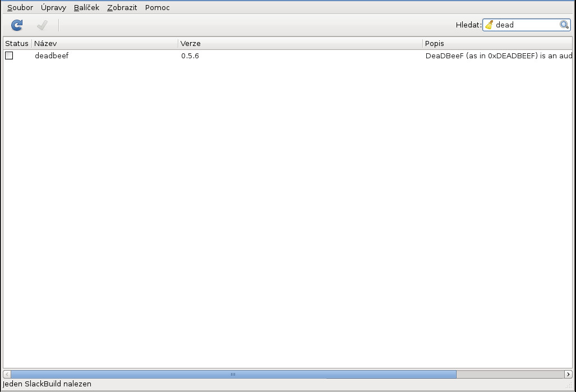Viewport: 576px width, 392px height.
Task: Click the scrollbar right arrow
Action: pyautogui.click(x=568, y=375)
